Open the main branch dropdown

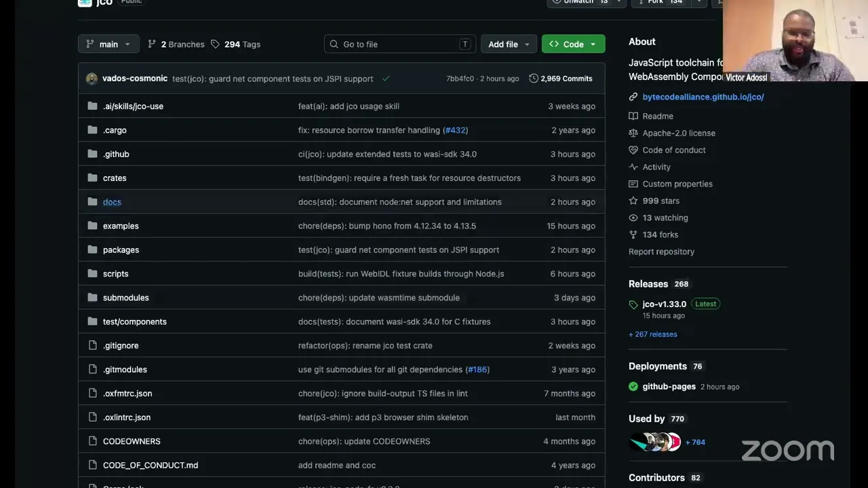tap(108, 44)
